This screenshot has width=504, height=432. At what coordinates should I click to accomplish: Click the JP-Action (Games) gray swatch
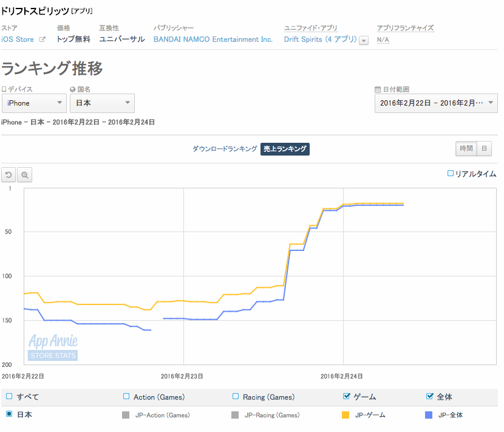click(x=126, y=415)
